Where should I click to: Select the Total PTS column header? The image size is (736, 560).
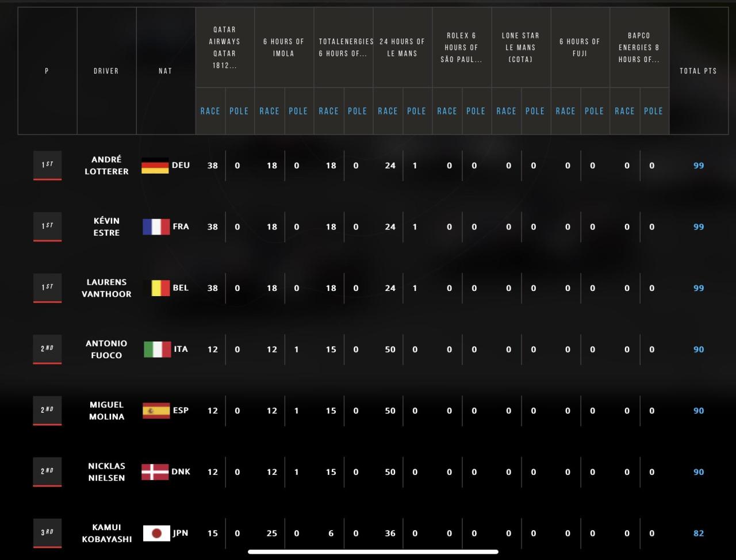tap(698, 71)
